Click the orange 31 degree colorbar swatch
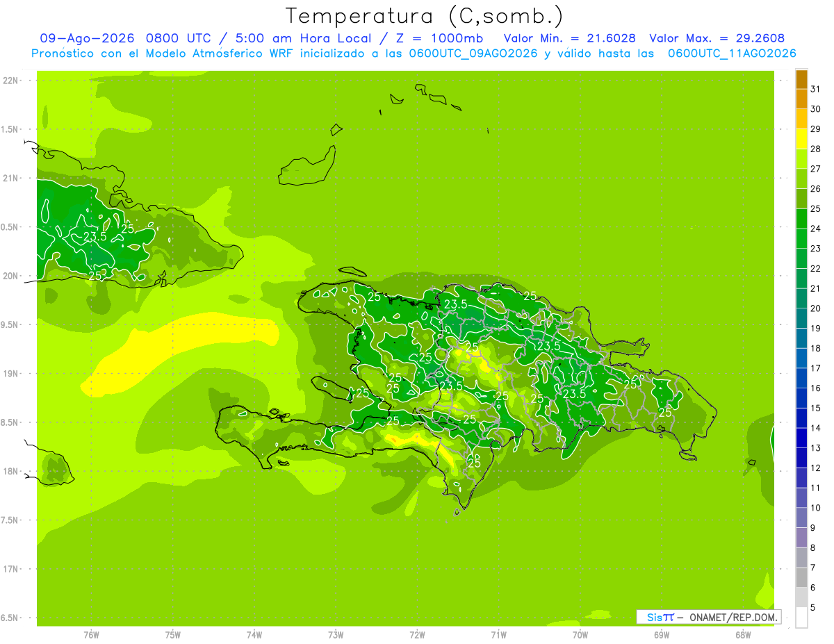This screenshot has width=834, height=644. pos(801,79)
